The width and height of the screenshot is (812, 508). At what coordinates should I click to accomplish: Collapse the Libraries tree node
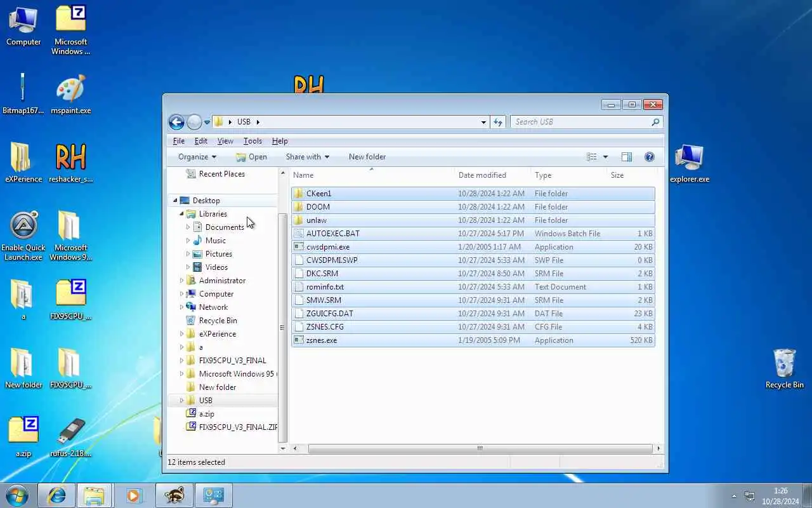pyautogui.click(x=181, y=214)
